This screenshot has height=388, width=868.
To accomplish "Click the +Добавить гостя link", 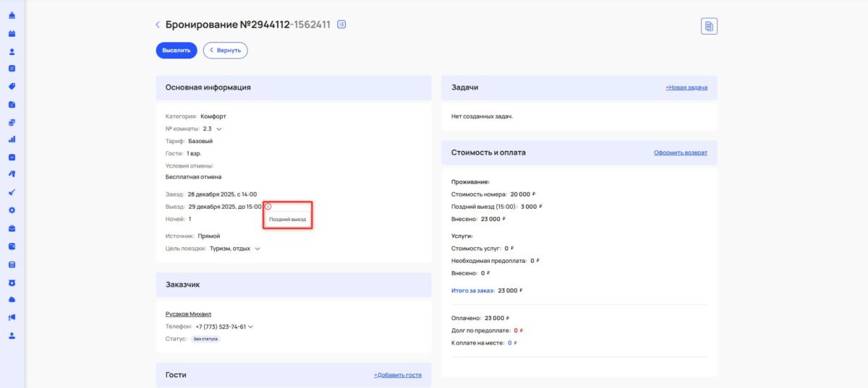I will click(x=398, y=375).
